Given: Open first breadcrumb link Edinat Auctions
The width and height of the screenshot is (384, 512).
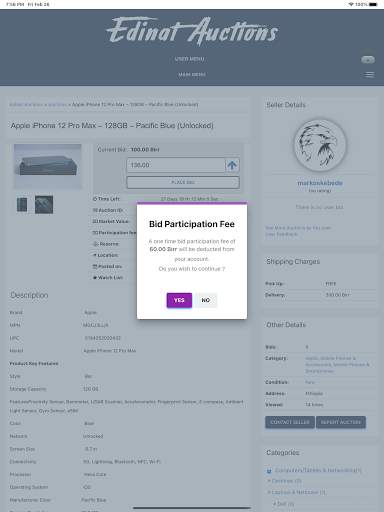Looking at the screenshot, I should coord(26,105).
